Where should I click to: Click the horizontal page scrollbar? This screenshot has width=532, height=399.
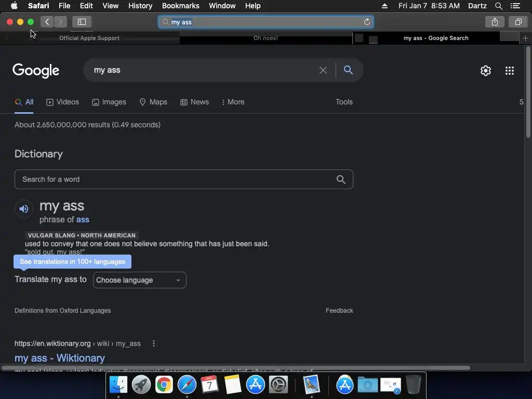click(235, 368)
